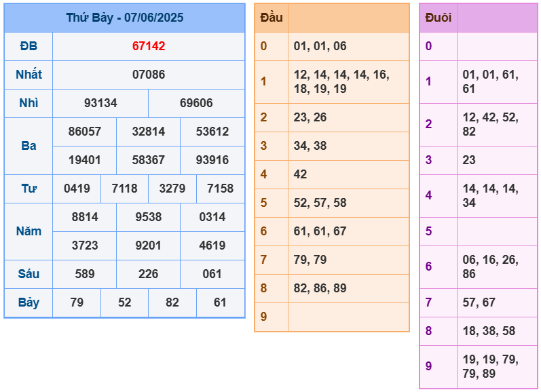Click the first prize number 07086
Viewport: 541px width, 392px height.
(149, 75)
